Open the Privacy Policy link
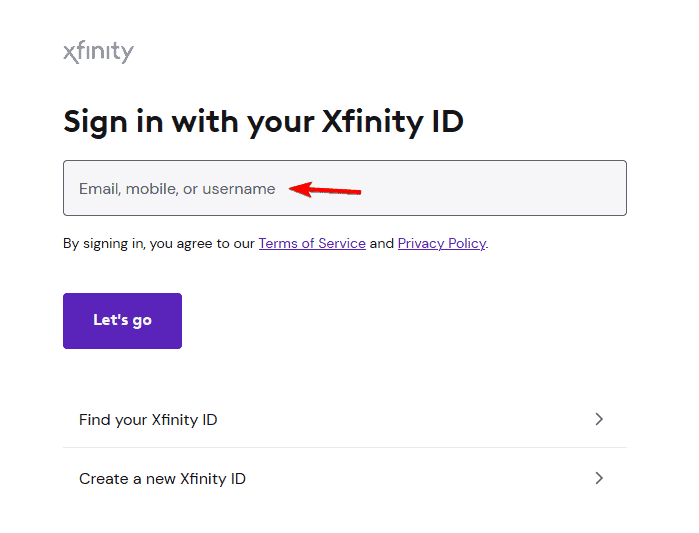This screenshot has width=699, height=533. pos(441,243)
